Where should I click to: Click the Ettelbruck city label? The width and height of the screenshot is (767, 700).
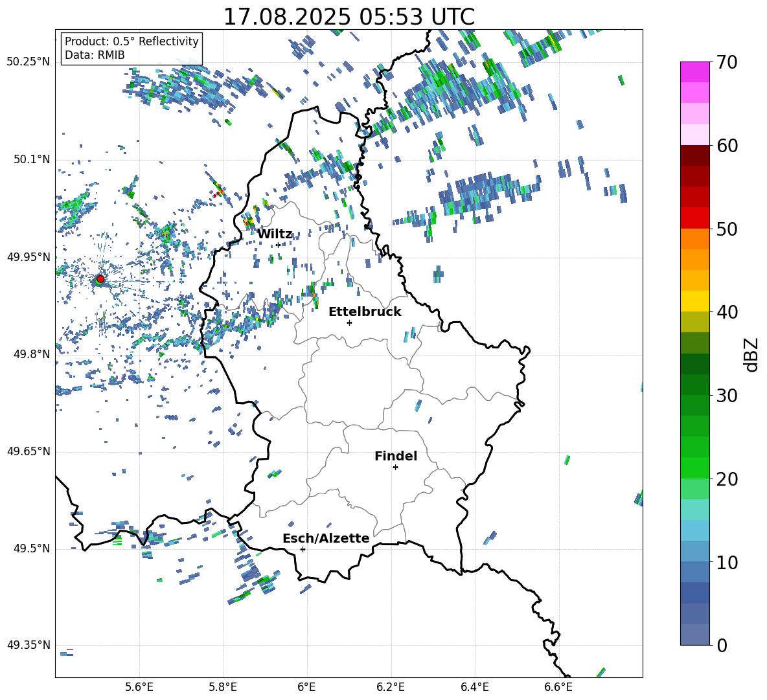tap(365, 312)
